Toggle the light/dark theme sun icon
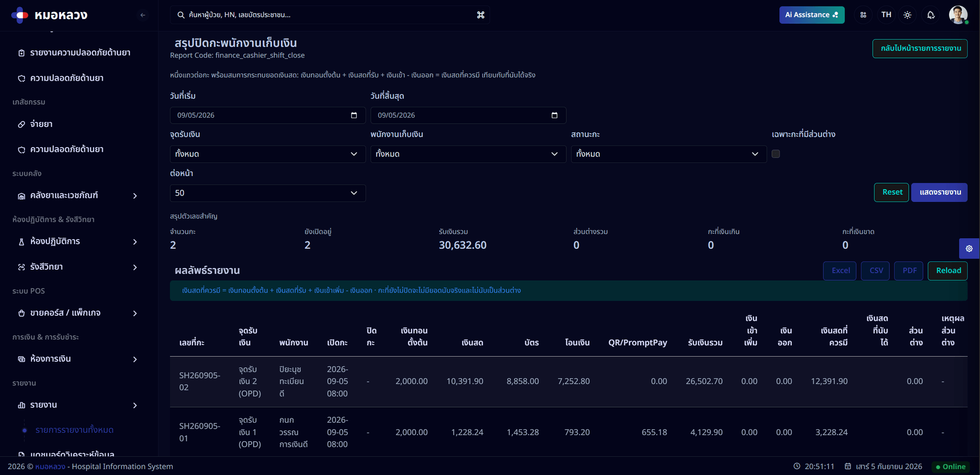Viewport: 980px width, 475px height. click(x=908, y=15)
